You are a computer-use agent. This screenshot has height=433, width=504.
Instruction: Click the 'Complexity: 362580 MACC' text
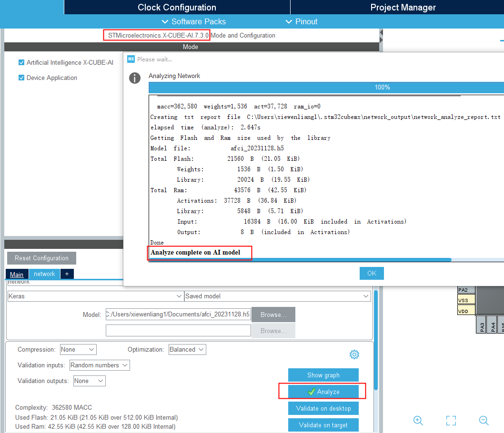(53, 407)
